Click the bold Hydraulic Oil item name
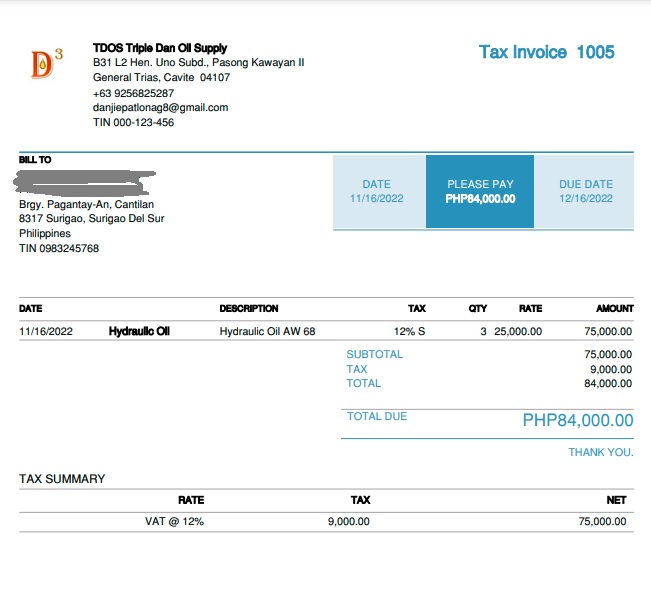The image size is (651, 596). pos(139,332)
